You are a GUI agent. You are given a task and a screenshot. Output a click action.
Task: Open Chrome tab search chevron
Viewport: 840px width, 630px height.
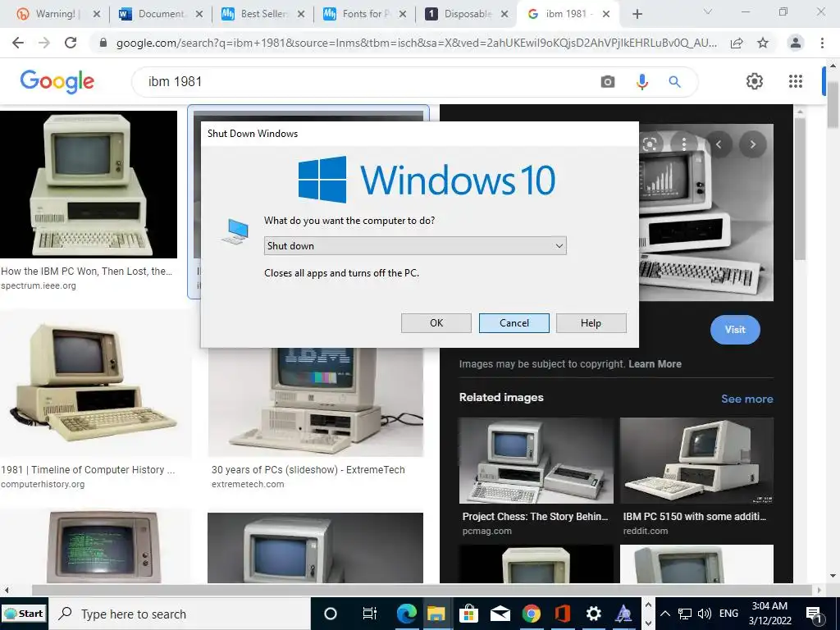coord(708,11)
